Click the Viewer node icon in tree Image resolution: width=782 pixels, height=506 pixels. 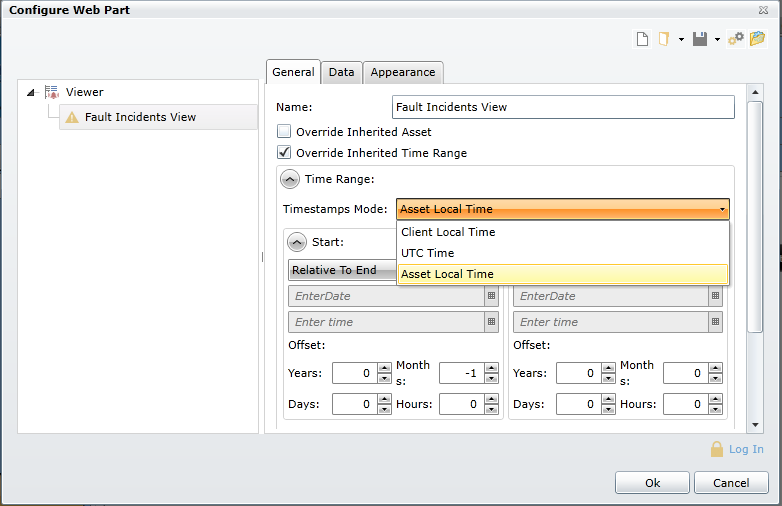pyautogui.click(x=52, y=92)
